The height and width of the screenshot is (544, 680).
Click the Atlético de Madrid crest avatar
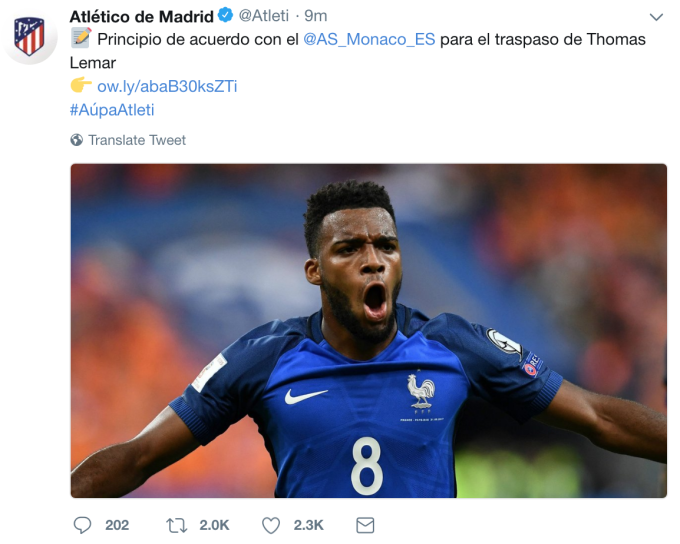click(29, 36)
